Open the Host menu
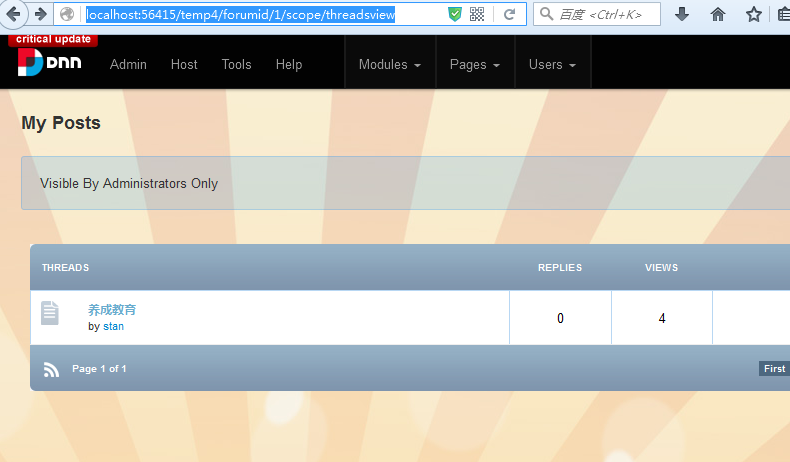The image size is (790, 462). click(x=184, y=64)
